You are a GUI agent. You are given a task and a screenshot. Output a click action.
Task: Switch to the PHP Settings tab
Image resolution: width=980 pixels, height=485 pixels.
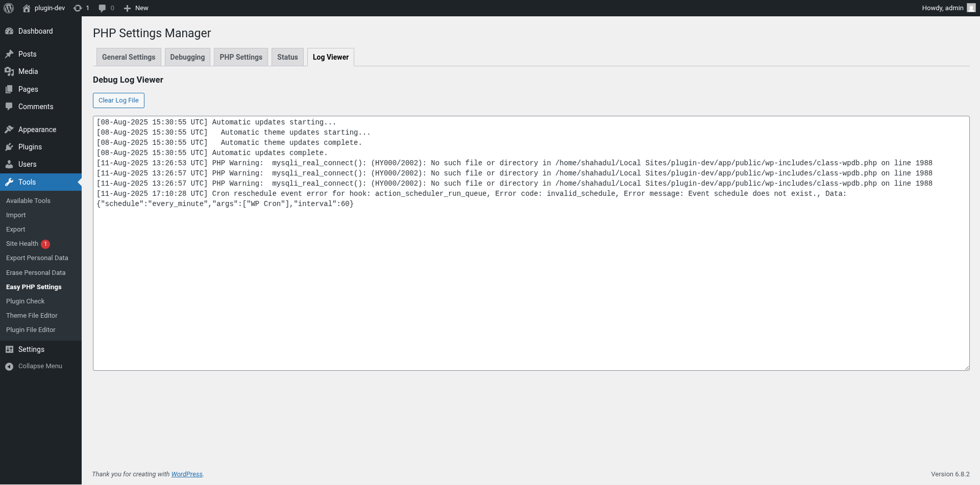click(x=241, y=57)
